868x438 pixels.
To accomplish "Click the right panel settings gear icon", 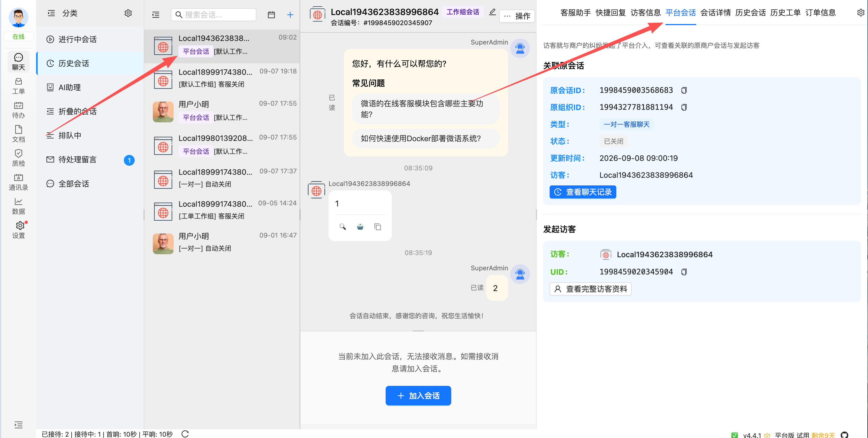I will pos(860,13).
